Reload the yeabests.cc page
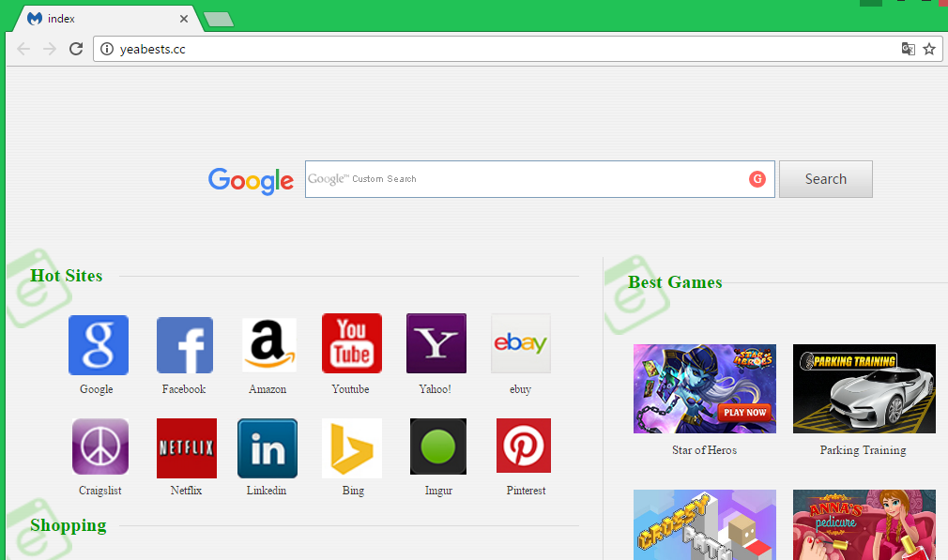948x560 pixels. (x=76, y=49)
